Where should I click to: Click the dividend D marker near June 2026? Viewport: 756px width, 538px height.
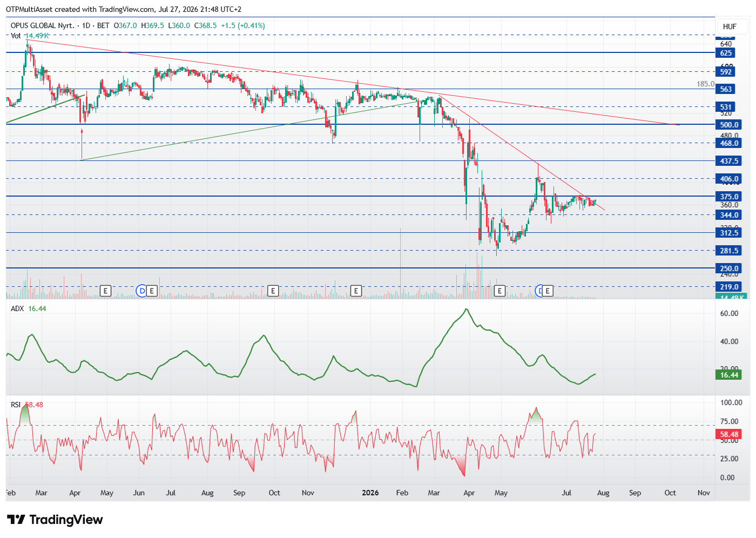[539, 291]
